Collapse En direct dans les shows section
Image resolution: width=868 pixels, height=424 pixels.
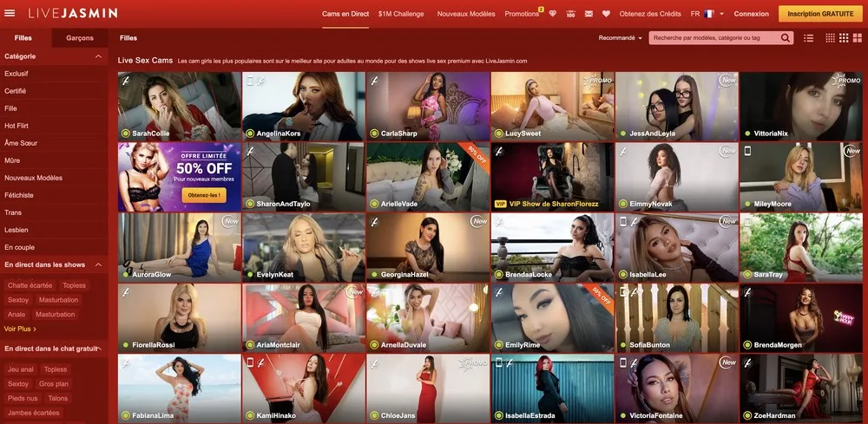click(99, 264)
